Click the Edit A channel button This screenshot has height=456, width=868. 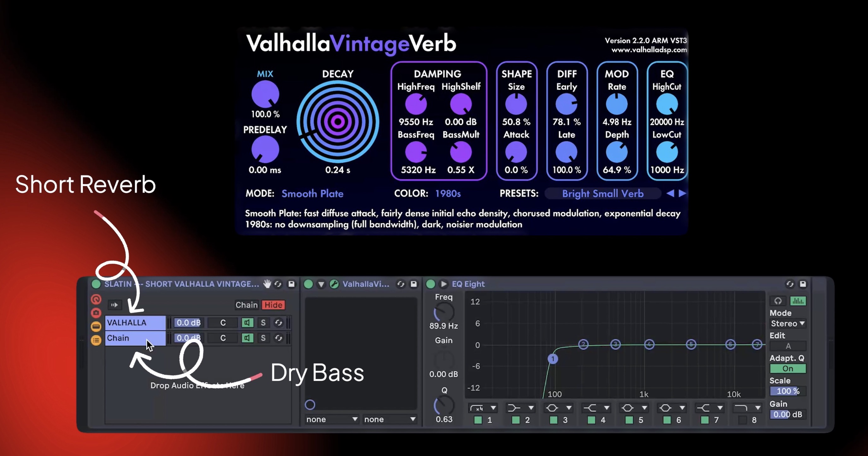[788, 346]
